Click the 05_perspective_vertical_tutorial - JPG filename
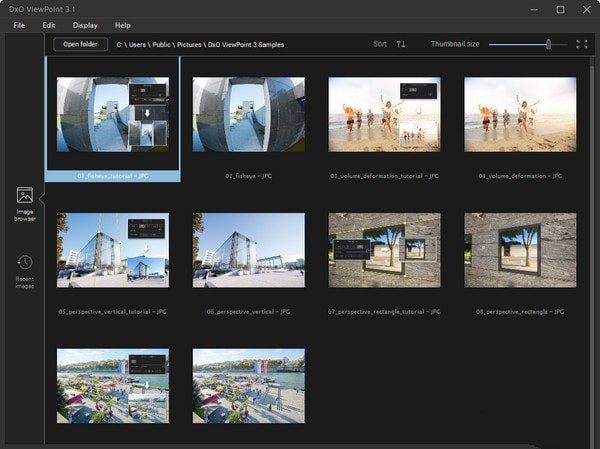The height and width of the screenshot is (449, 600). [x=113, y=312]
